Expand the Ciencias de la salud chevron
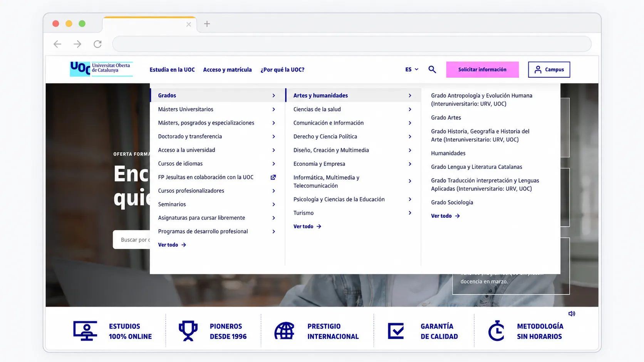The width and height of the screenshot is (644, 362). [x=410, y=109]
